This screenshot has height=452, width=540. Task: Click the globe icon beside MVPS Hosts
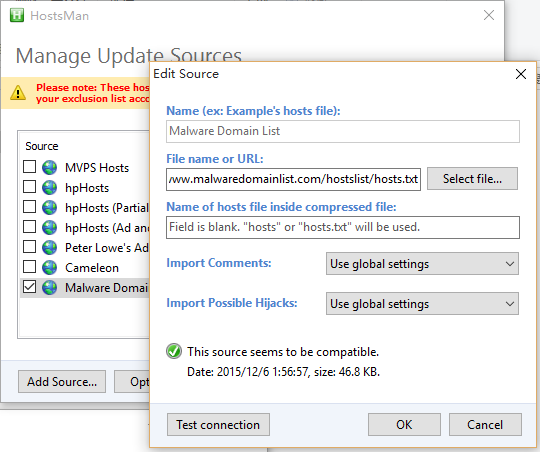[50, 168]
